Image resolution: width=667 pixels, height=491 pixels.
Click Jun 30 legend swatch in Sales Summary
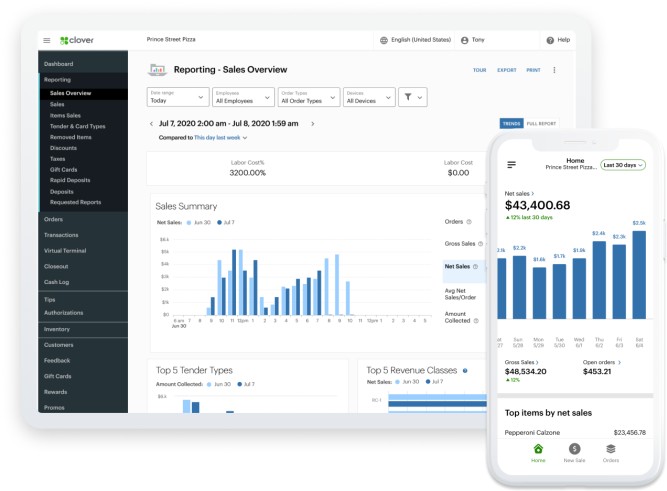click(189, 223)
